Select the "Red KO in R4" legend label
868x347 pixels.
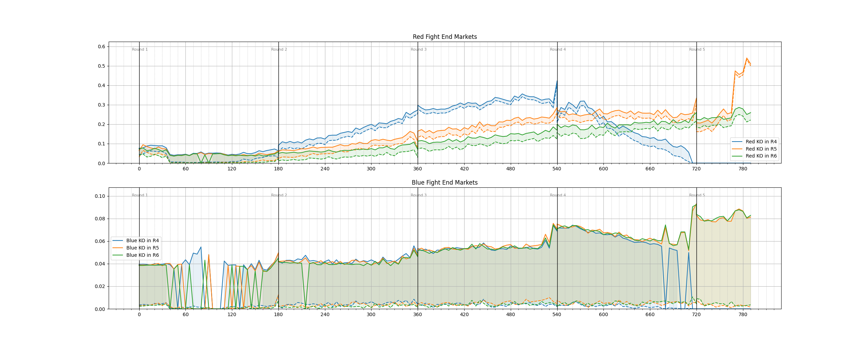tap(761, 142)
